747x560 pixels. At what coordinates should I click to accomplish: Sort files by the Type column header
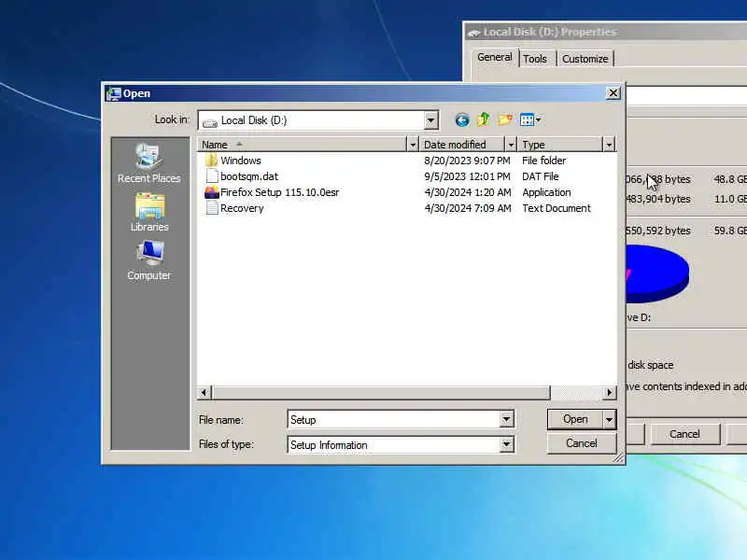tap(560, 145)
